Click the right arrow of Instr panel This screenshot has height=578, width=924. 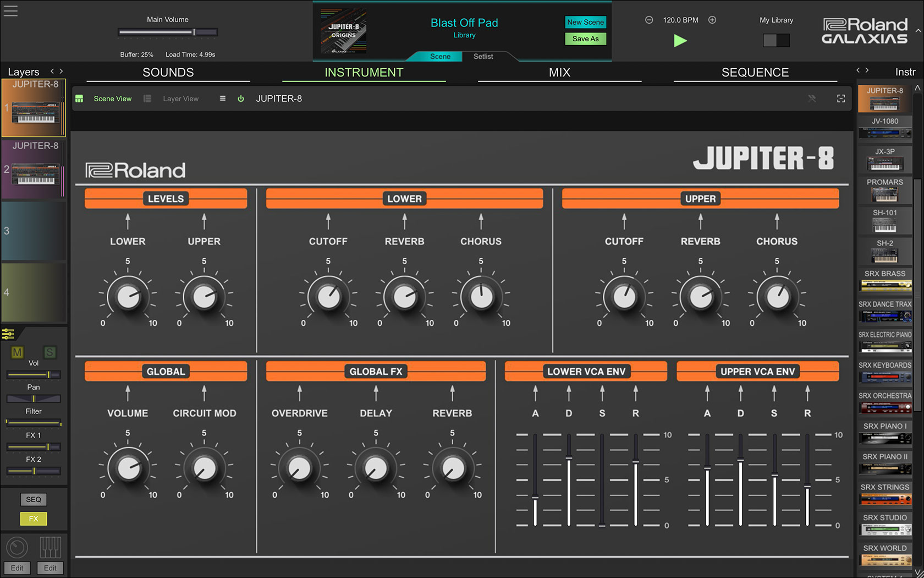click(x=867, y=70)
